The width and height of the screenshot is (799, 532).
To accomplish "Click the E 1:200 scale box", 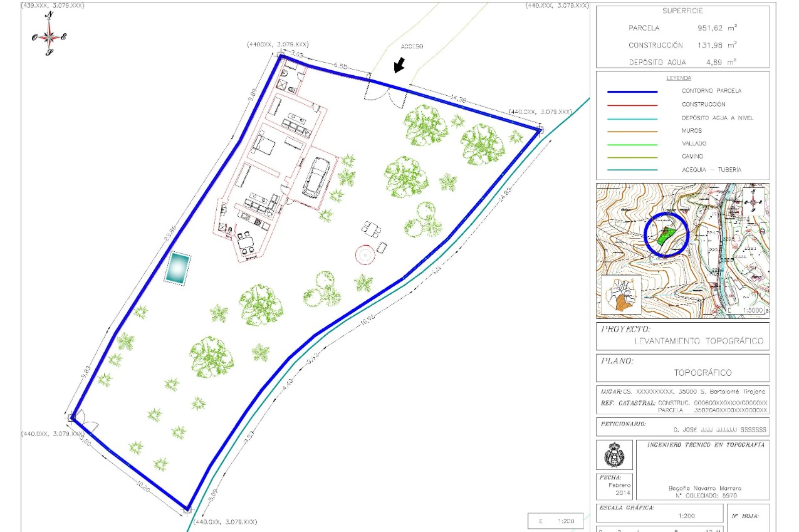I will [x=556, y=521].
